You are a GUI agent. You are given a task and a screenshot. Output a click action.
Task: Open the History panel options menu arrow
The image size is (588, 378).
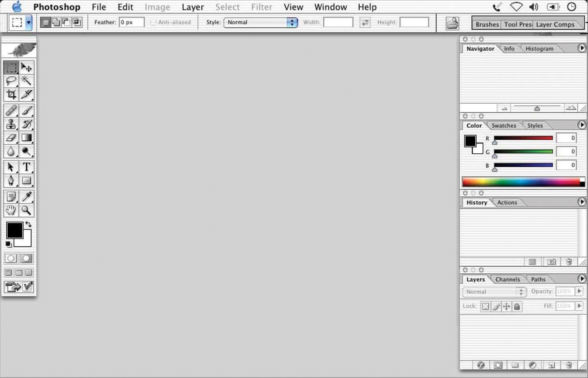click(582, 202)
